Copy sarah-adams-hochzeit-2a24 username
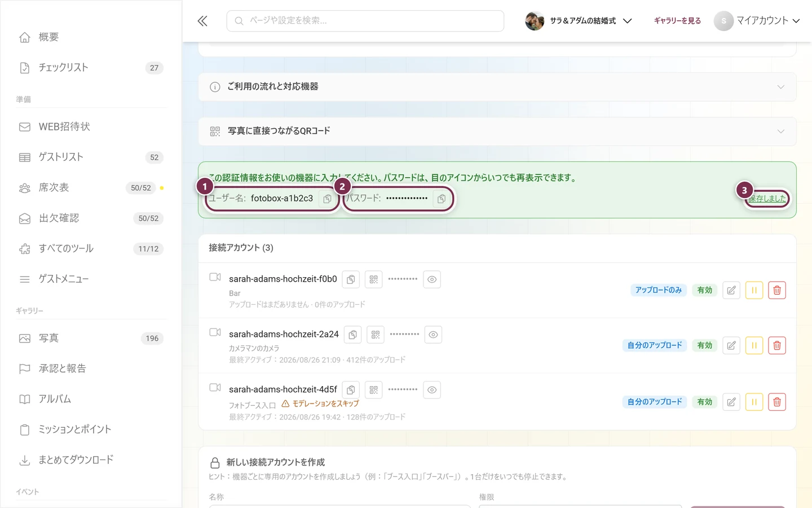Viewport: 812px width, 508px height. [x=352, y=335]
